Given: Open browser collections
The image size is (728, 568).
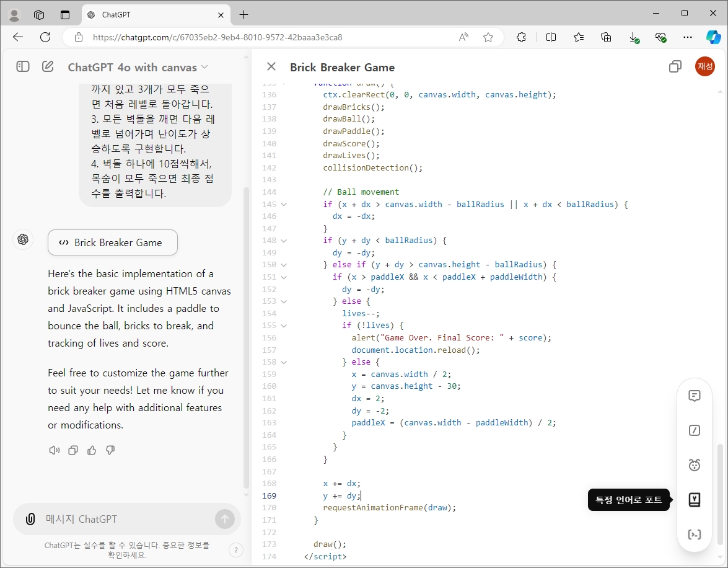Looking at the screenshot, I should click(x=606, y=37).
